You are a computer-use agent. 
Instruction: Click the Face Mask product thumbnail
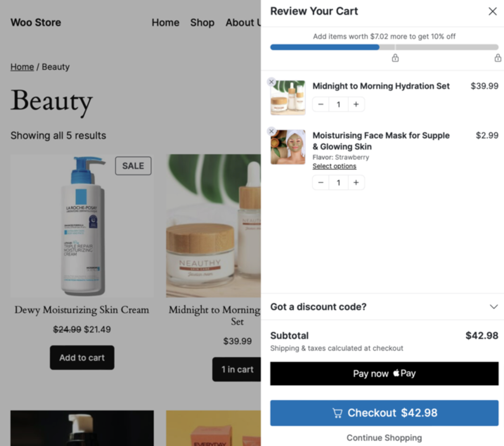(287, 146)
